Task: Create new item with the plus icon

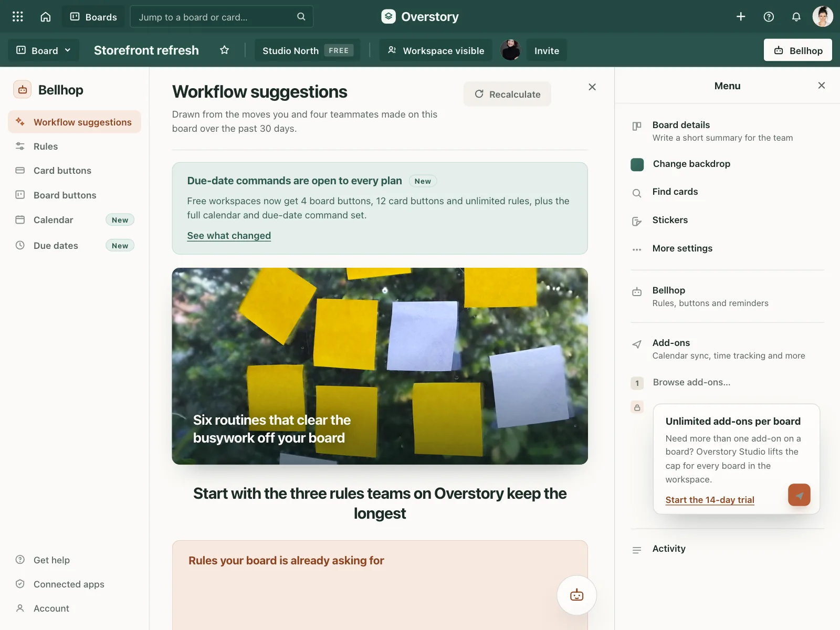Action: click(741, 17)
